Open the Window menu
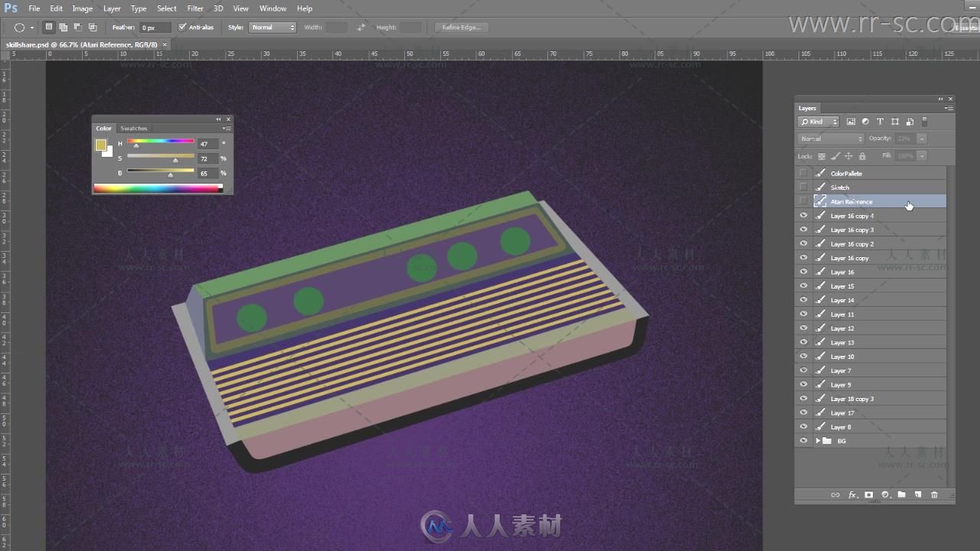This screenshot has height=551, width=980. click(273, 8)
